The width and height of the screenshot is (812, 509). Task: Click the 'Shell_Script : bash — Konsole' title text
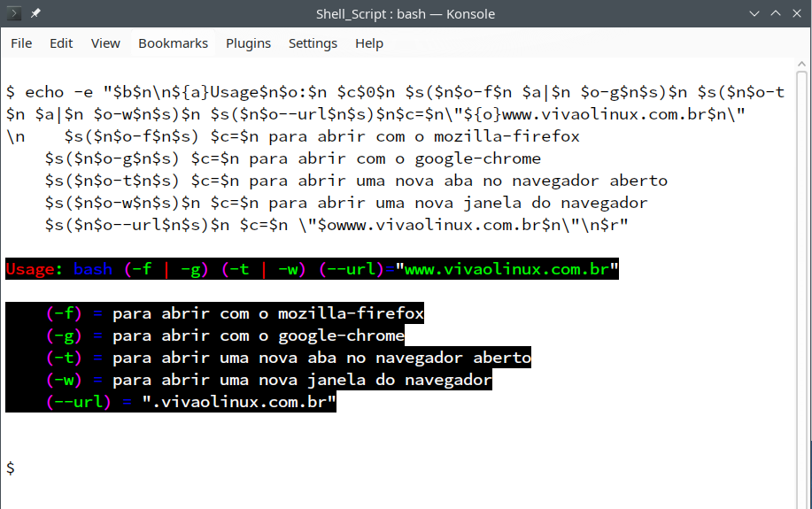pyautogui.click(x=406, y=13)
